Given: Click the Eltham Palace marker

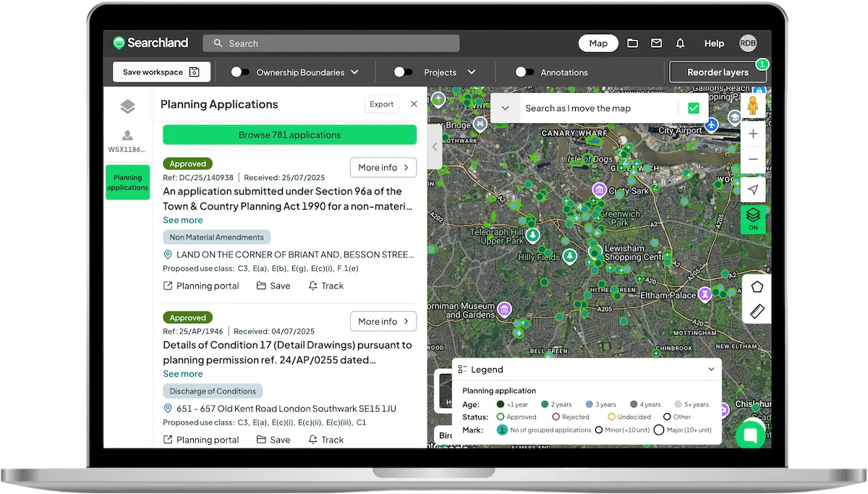Looking at the screenshot, I should click(705, 294).
